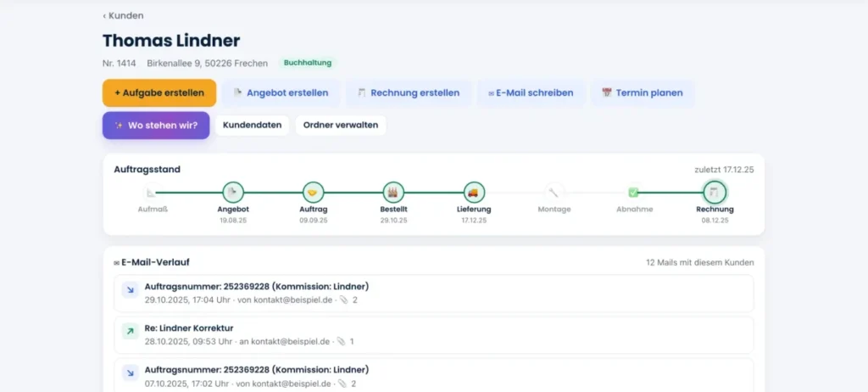Open Angebot erstellen

pos(281,93)
